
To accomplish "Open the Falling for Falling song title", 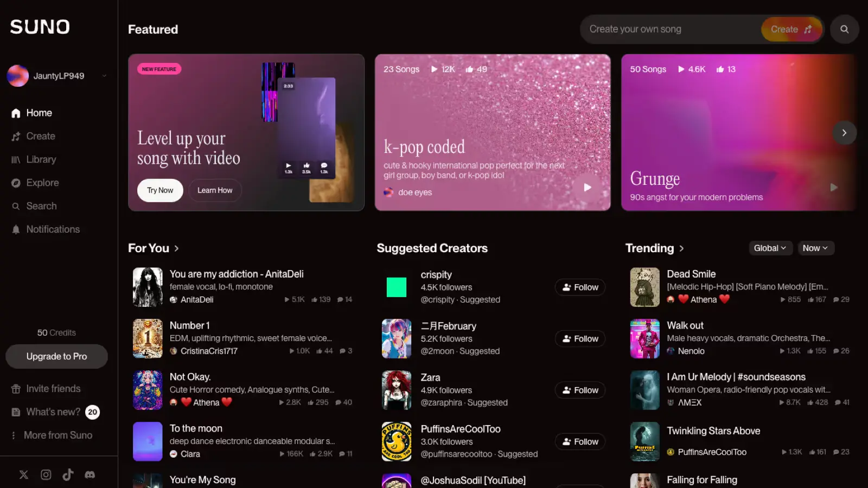I will point(702,480).
